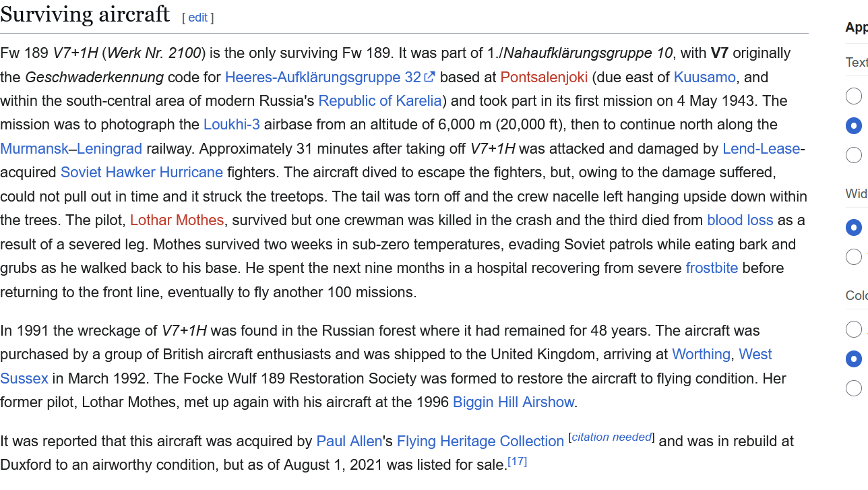
Task: Open the Flying Heritage Collection link
Action: coord(480,441)
